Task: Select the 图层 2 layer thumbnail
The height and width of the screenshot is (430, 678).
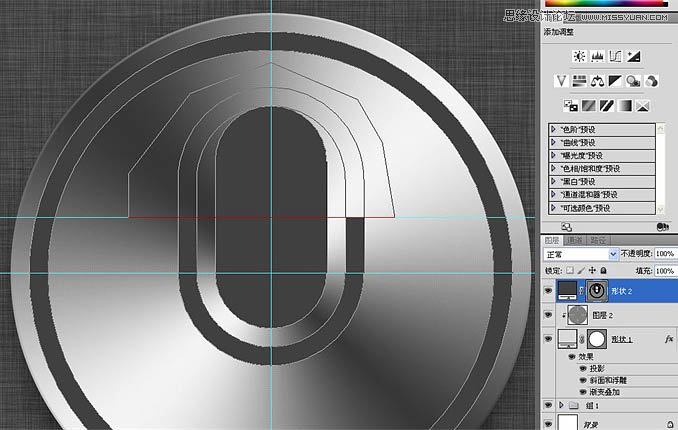Action: [577, 315]
